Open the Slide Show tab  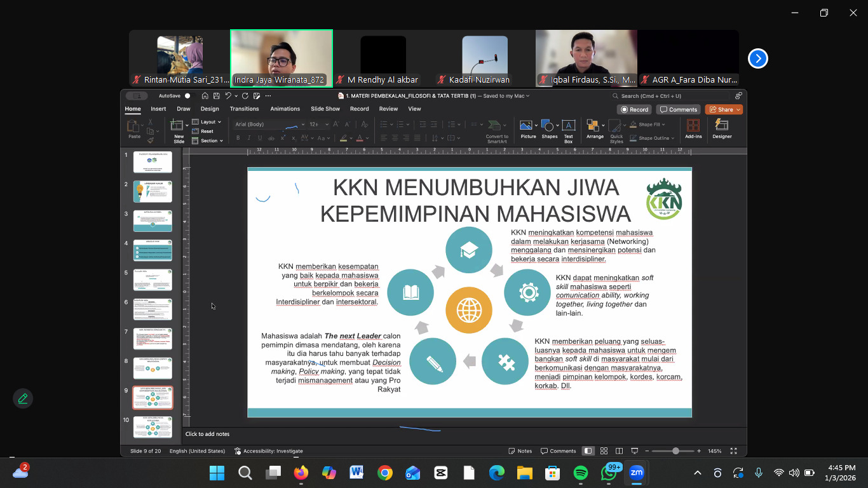click(325, 109)
